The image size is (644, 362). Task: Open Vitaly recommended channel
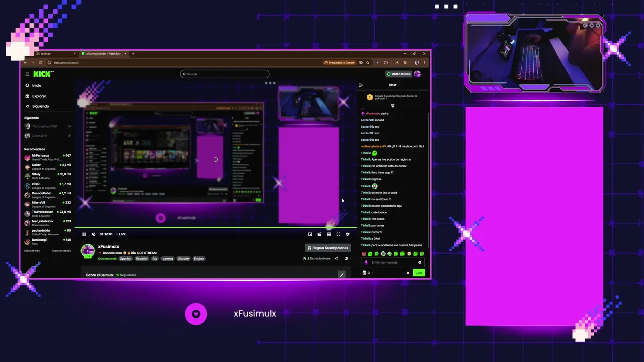(x=48, y=176)
